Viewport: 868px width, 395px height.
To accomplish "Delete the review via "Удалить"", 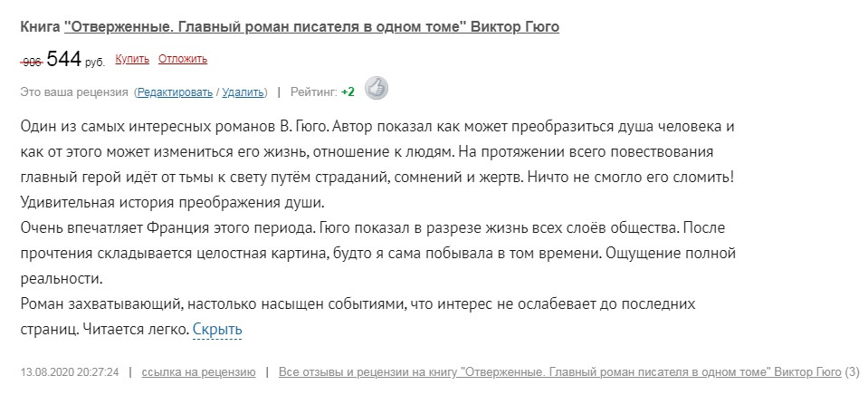I will (x=243, y=92).
